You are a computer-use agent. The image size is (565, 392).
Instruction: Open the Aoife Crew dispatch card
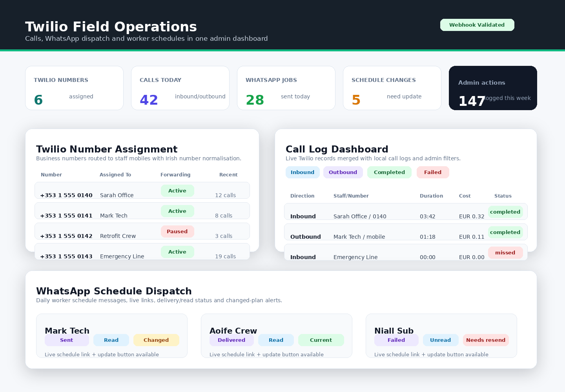(277, 336)
